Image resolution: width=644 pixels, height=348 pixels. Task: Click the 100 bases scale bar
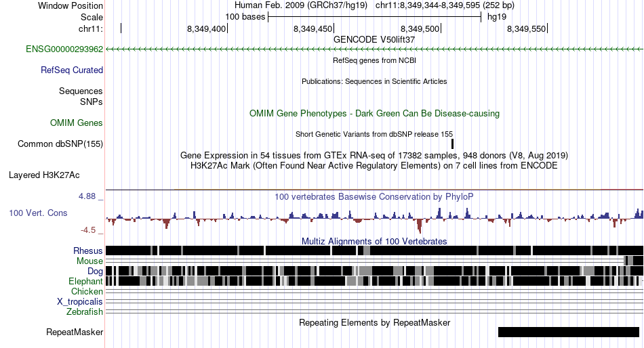pyautogui.click(x=374, y=17)
